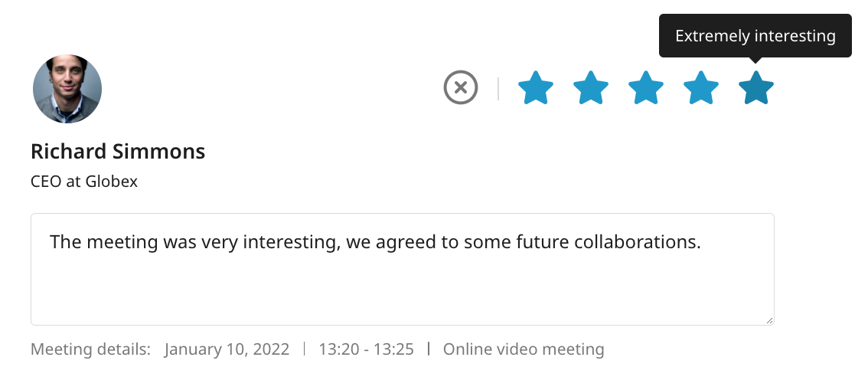Screen dimensions: 868x380
Task: Click the 13:20 - 13:25 time slot
Action: [366, 349]
